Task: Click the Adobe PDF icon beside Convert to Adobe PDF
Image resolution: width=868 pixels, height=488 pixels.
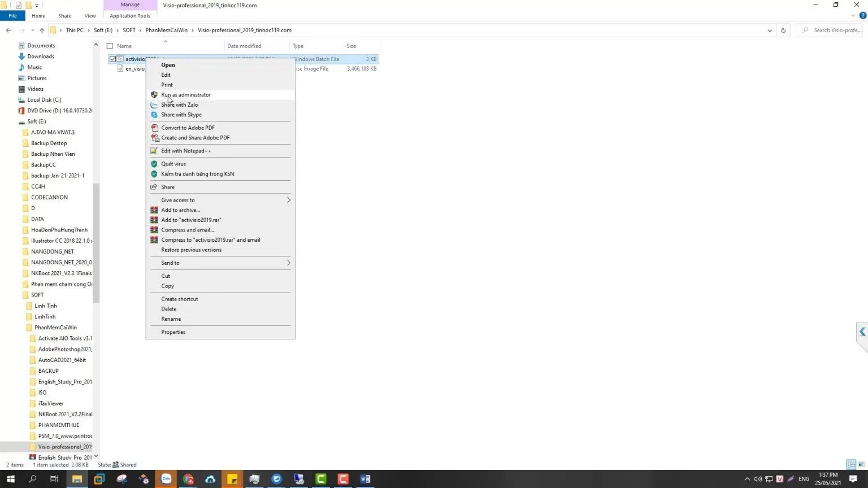Action: pos(154,128)
